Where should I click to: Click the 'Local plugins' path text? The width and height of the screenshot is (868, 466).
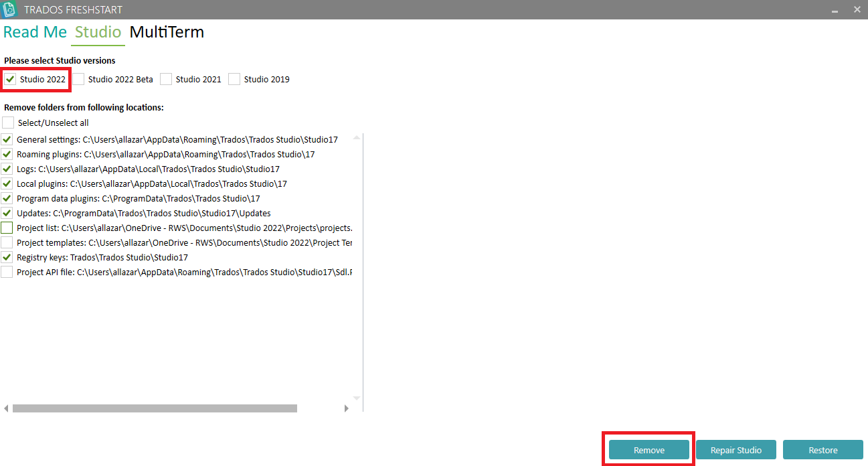(x=152, y=184)
